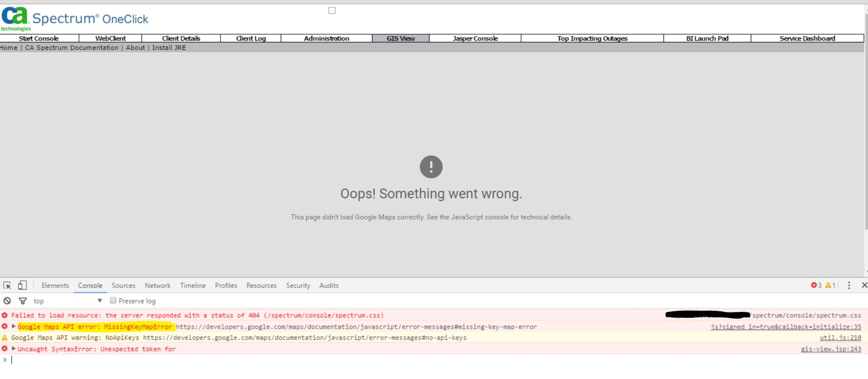Screen dimensions: 868x379
Task: Click the 'Failed to load resource' error text
Action: [197, 315]
